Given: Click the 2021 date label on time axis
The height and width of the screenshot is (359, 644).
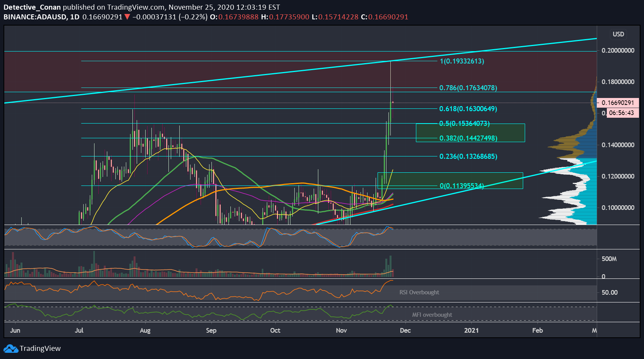Looking at the screenshot, I should 471,330.
